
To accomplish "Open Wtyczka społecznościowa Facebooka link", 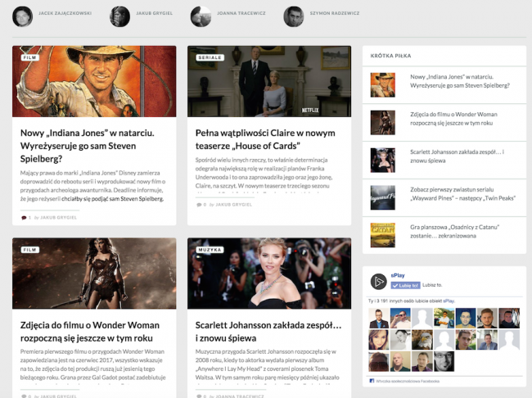I will (408, 382).
